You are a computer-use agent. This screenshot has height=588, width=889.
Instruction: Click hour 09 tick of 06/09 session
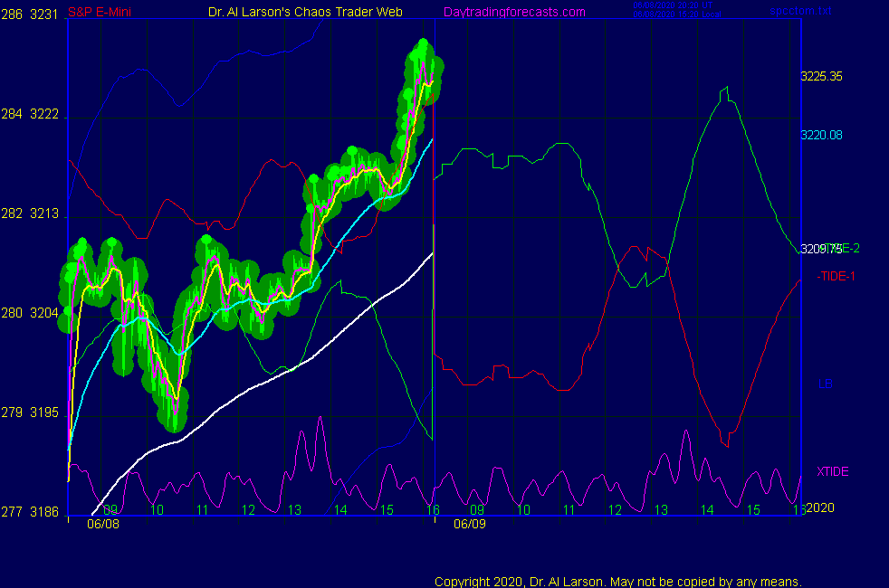point(477,510)
